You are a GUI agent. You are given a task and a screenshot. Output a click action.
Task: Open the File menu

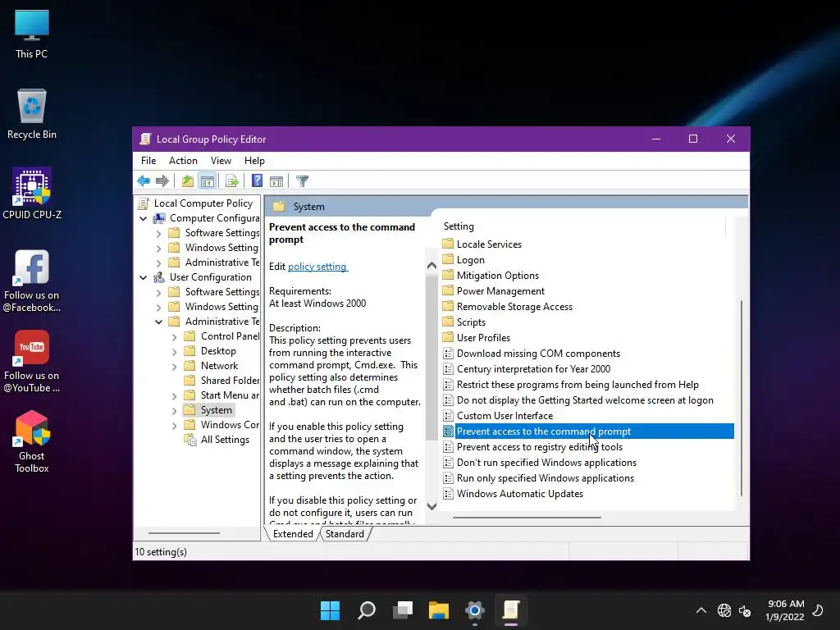pyautogui.click(x=148, y=161)
